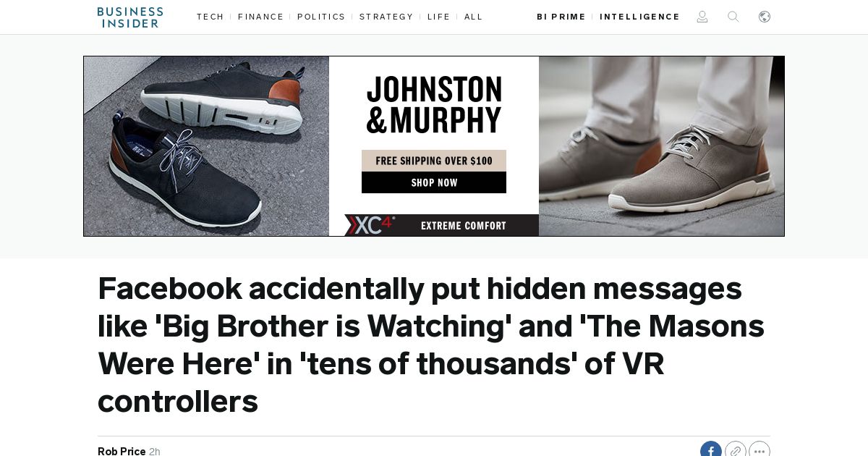This screenshot has height=456, width=868.
Task: Open the user account icon
Action: click(x=702, y=17)
